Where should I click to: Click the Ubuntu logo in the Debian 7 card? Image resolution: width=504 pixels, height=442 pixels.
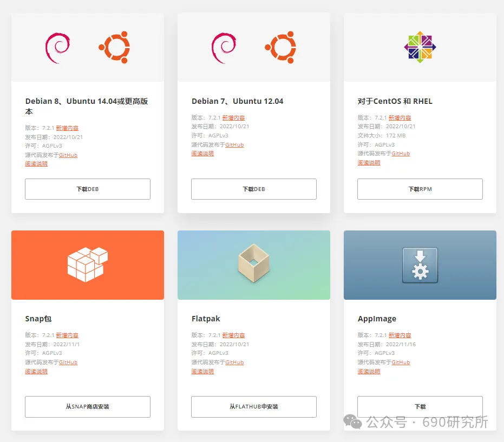[x=280, y=47]
